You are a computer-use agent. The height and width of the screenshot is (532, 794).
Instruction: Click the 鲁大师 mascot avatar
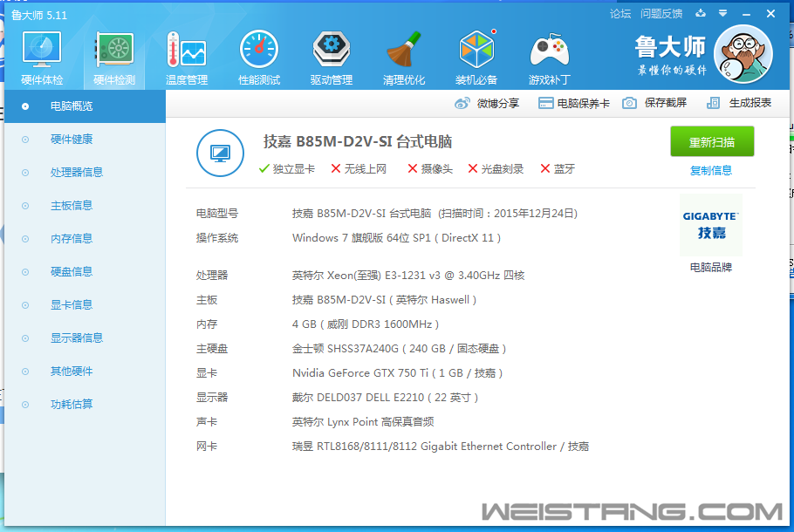pos(743,54)
